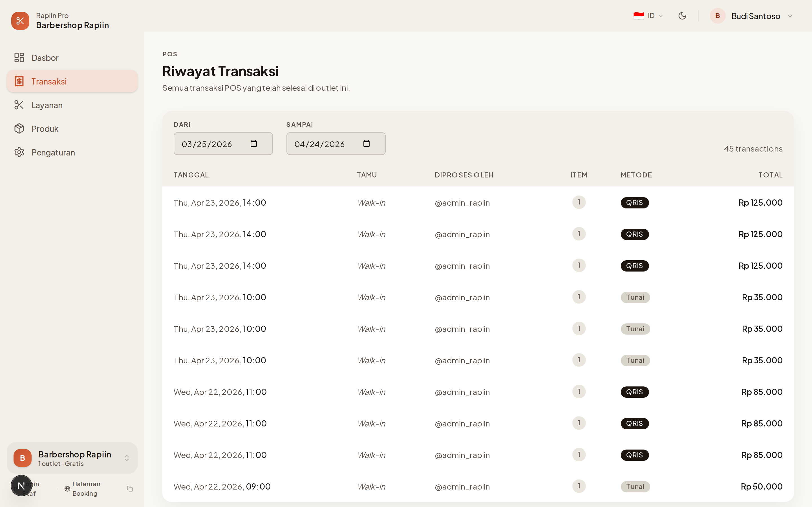Copy booking page link icon

130,489
